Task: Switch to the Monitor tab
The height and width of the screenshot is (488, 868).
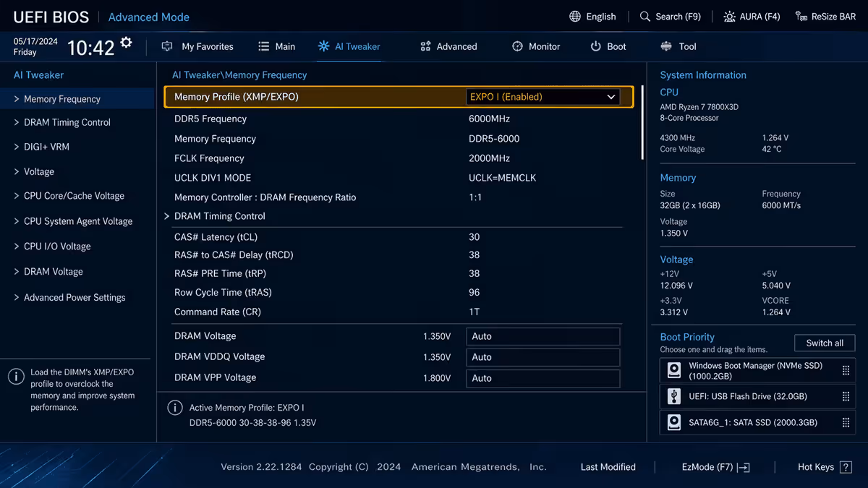Action: (x=536, y=46)
